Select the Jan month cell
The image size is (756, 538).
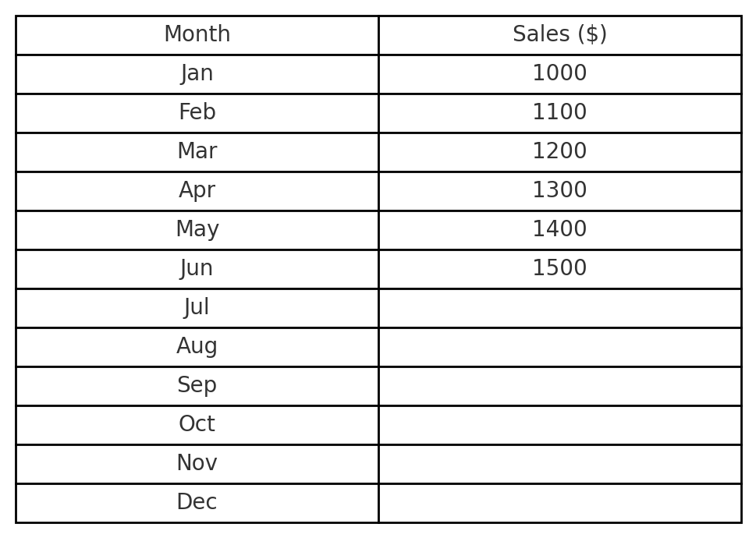[197, 74]
